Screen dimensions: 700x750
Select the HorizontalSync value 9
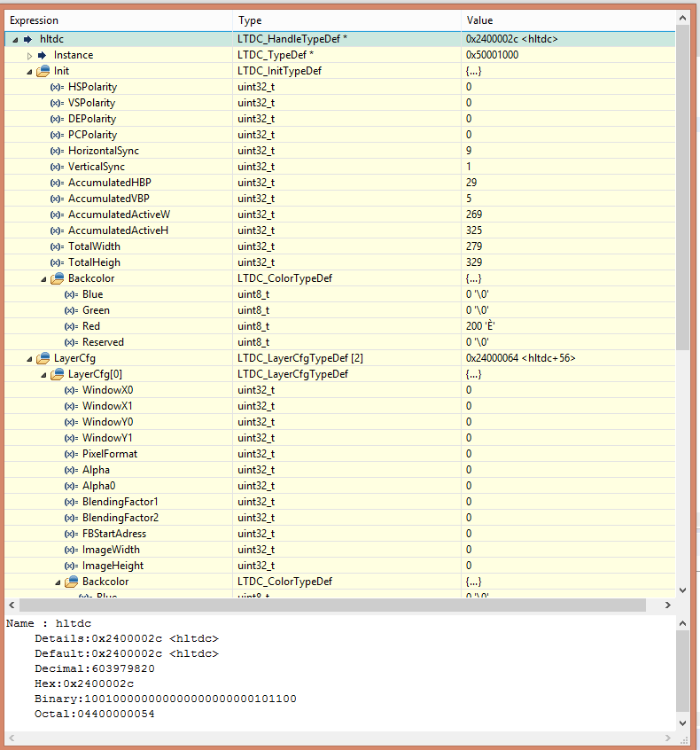pyautogui.click(x=469, y=151)
